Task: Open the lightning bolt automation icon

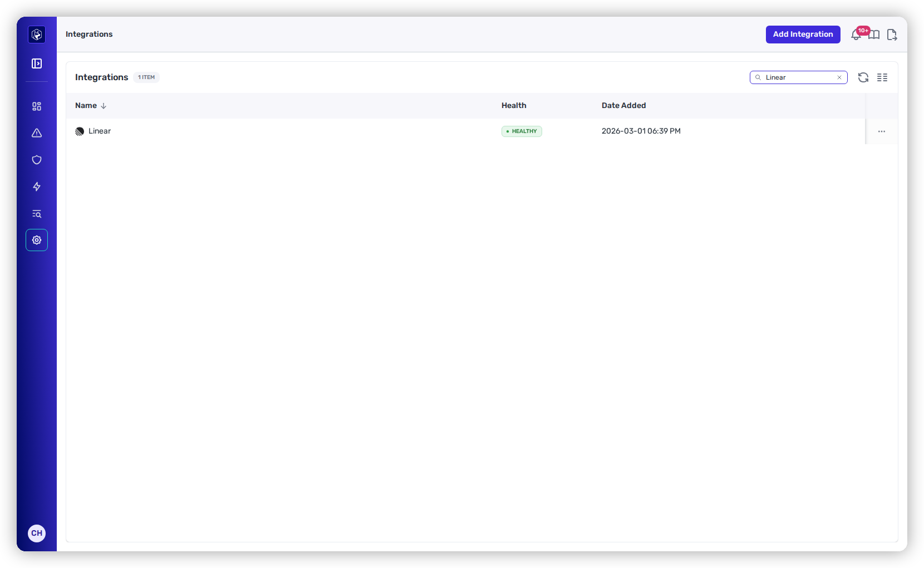Action: coord(37,187)
